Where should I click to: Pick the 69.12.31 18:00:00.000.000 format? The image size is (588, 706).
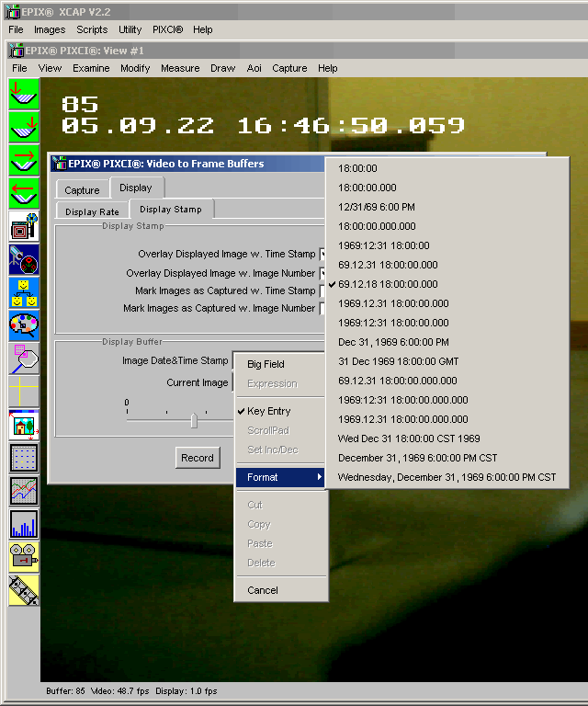point(447,381)
